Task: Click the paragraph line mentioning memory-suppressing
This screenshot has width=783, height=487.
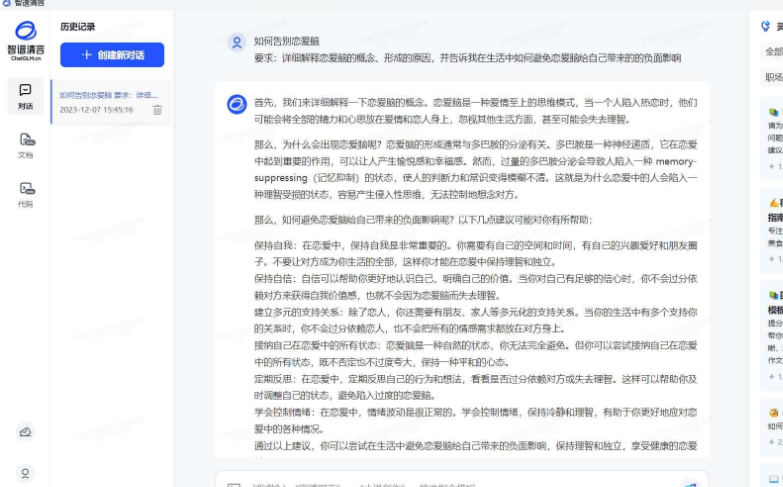Action: pos(475,169)
